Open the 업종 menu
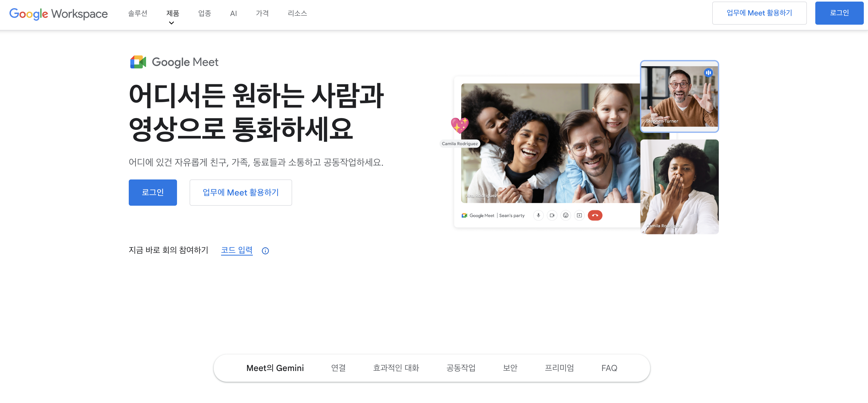 point(205,13)
